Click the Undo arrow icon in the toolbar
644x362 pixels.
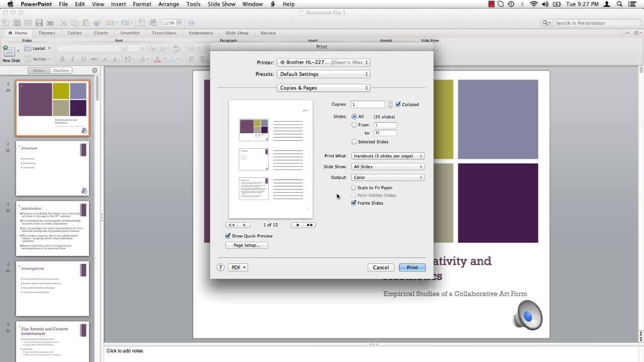coord(110,23)
